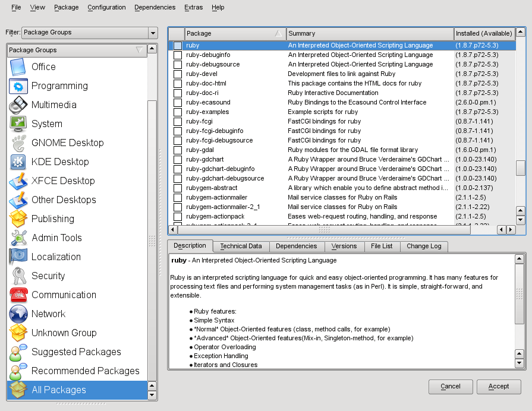Select the GNOME Desktop footprint icon
Image resolution: width=532 pixels, height=411 pixels.
click(18, 143)
